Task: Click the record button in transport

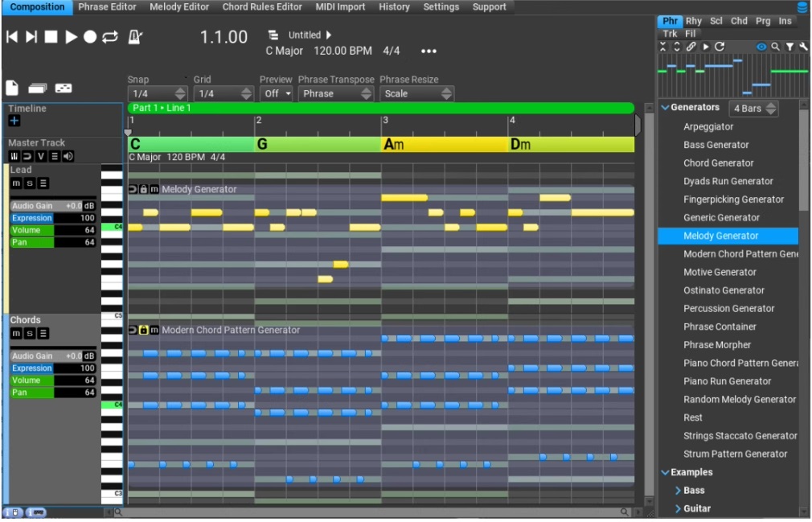Action: [91, 37]
